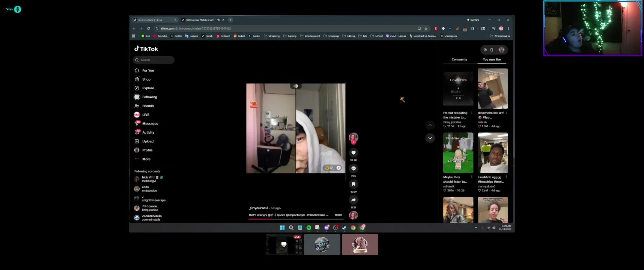Expand the Streaming bookmarks folder
644x270 pixels.
[x=272, y=36]
